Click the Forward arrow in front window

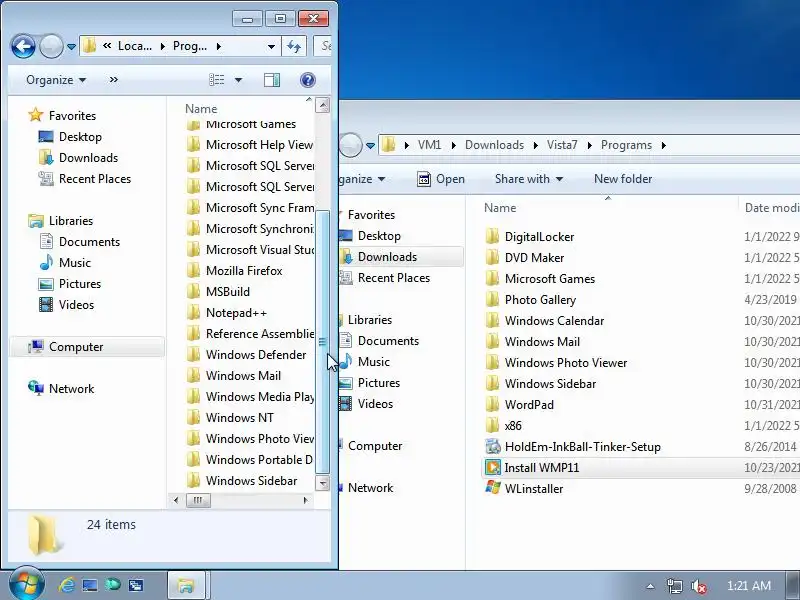pos(51,46)
